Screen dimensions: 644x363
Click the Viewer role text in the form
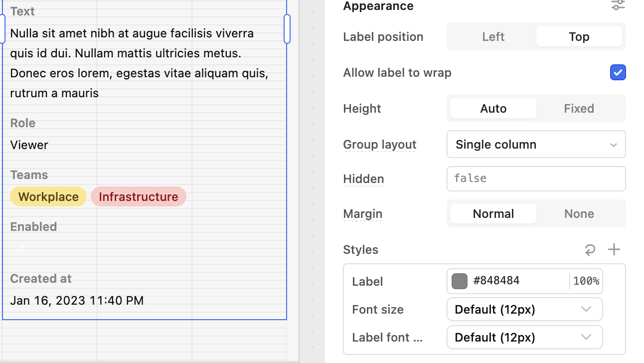pos(29,145)
